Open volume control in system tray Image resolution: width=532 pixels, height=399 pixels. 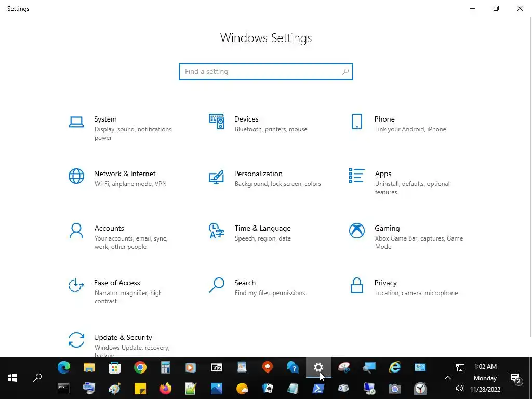coord(460,388)
